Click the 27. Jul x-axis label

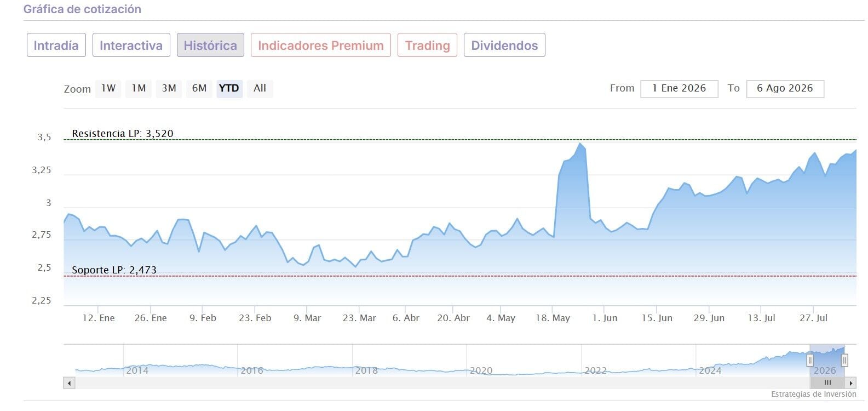click(813, 318)
